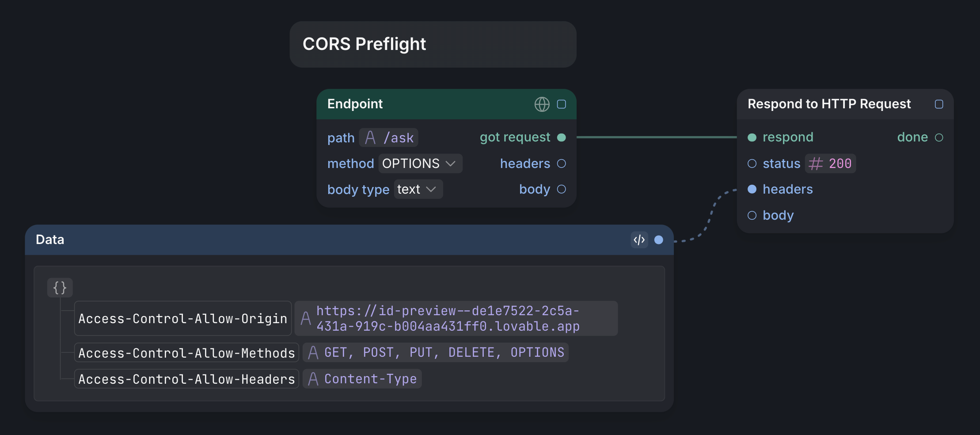Click square icon on Respond to HTTP Request
This screenshot has width=980, height=435.
pyautogui.click(x=939, y=104)
